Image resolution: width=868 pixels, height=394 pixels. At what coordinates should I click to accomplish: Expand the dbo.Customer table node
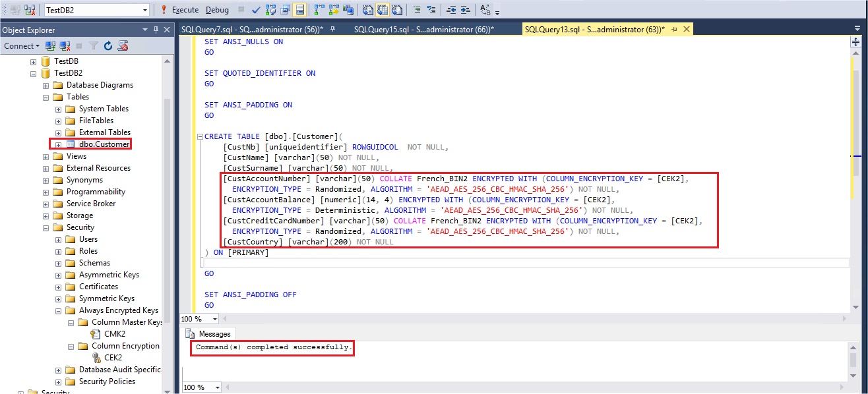tap(59, 144)
